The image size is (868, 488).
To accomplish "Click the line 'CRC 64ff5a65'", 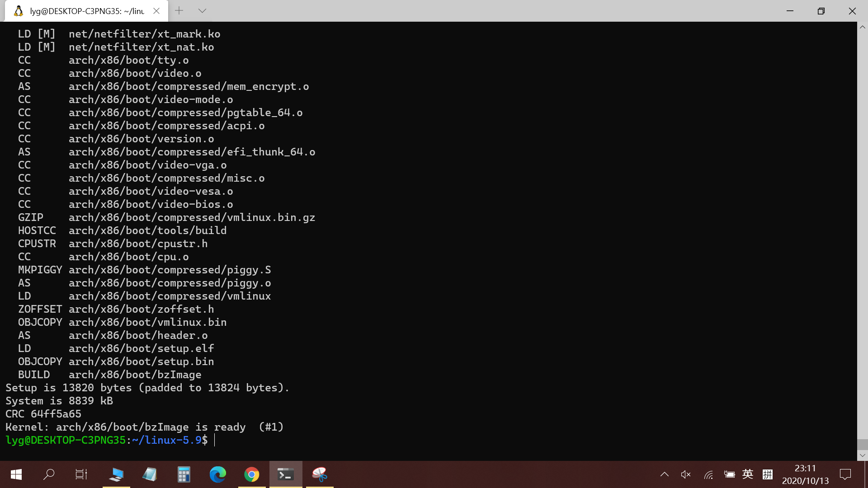I will pyautogui.click(x=43, y=414).
